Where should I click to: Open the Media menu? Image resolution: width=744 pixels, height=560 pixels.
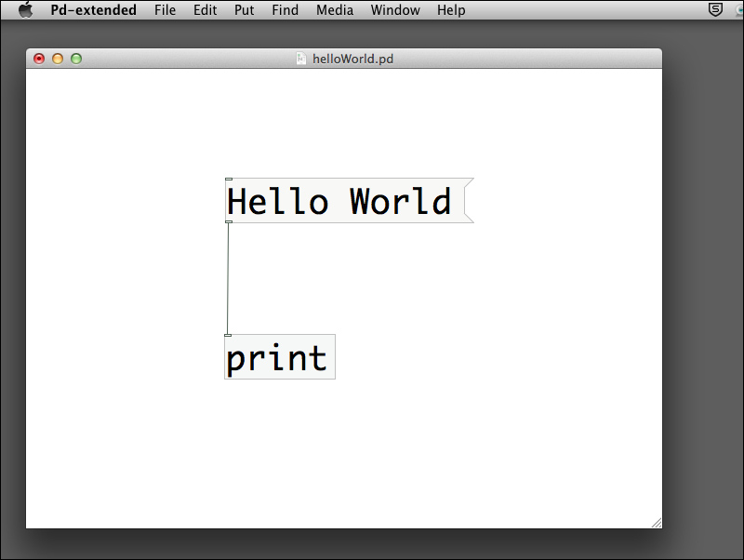click(335, 10)
